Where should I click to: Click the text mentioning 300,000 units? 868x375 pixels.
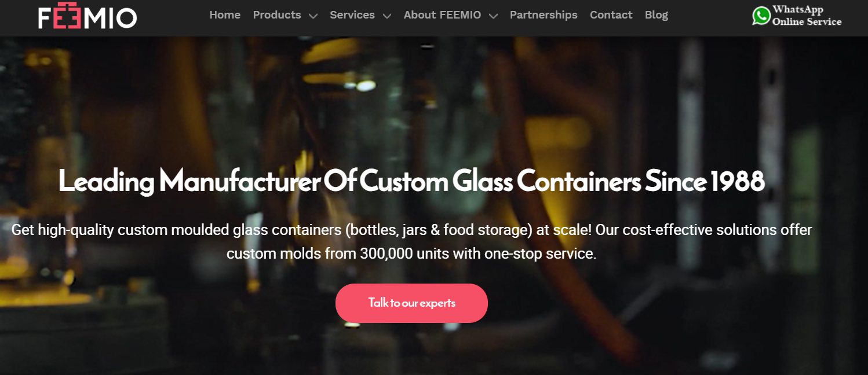411,253
